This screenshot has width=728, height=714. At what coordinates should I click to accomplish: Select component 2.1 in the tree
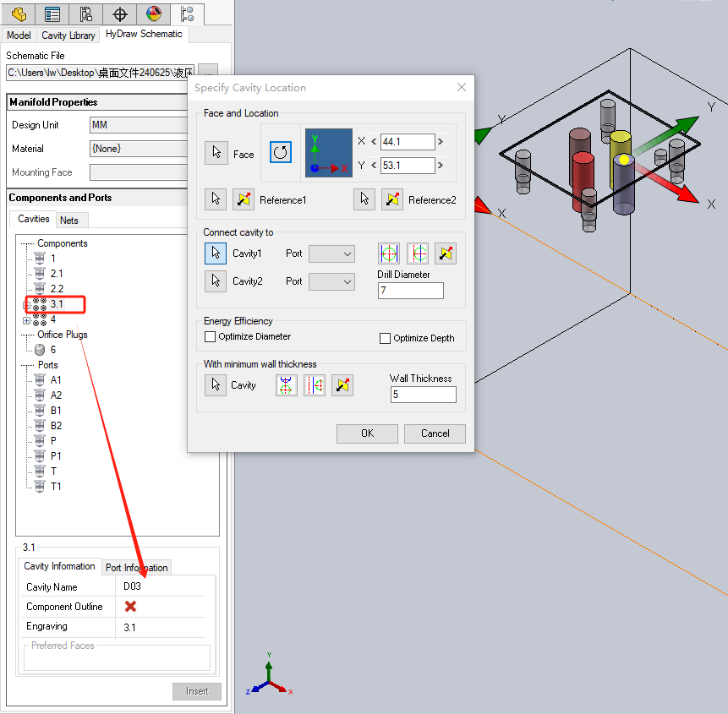(x=56, y=274)
